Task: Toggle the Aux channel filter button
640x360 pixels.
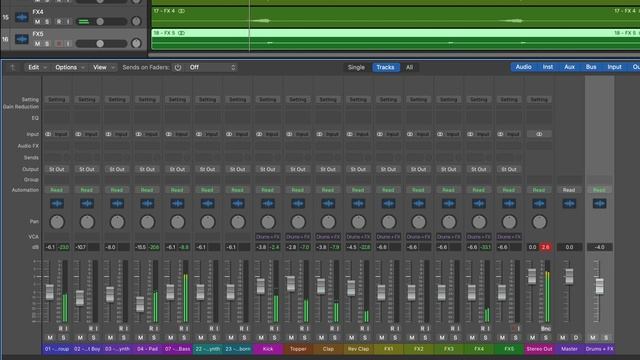Action: click(x=569, y=67)
